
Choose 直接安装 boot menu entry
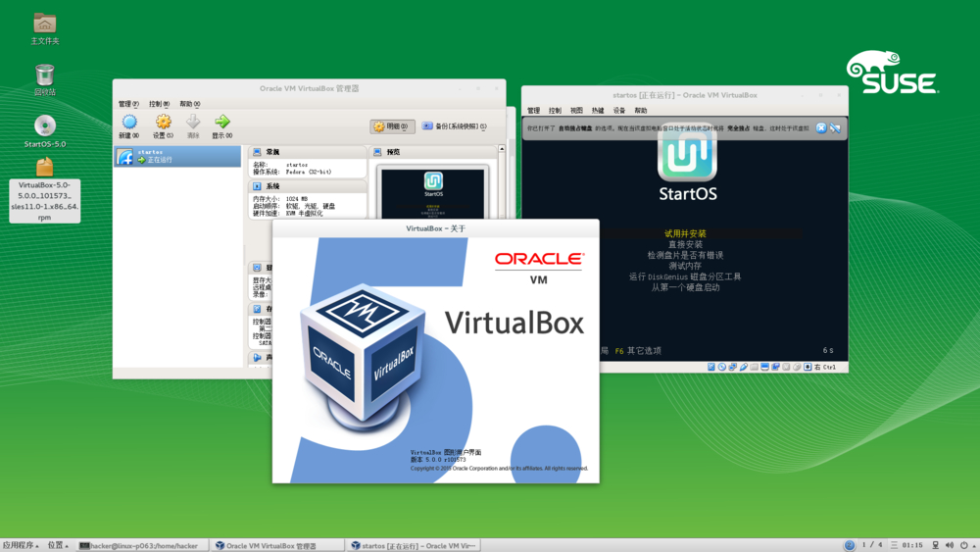685,244
